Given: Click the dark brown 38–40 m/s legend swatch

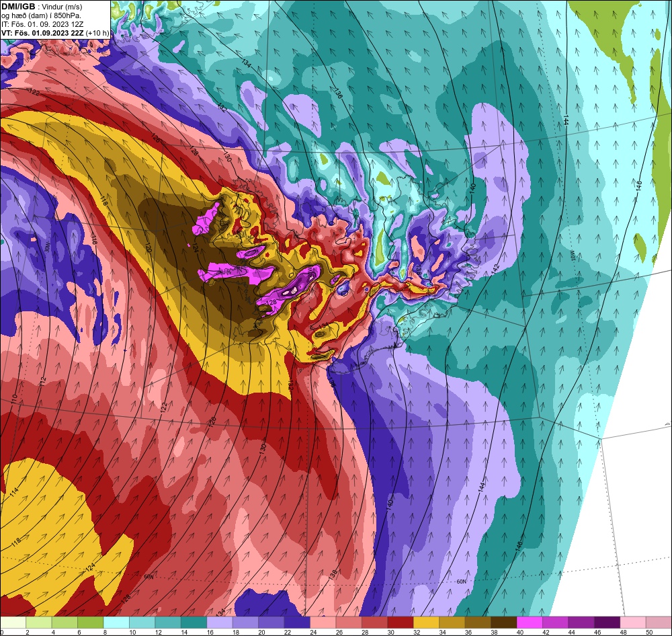Looking at the screenshot, I should 503,623.
